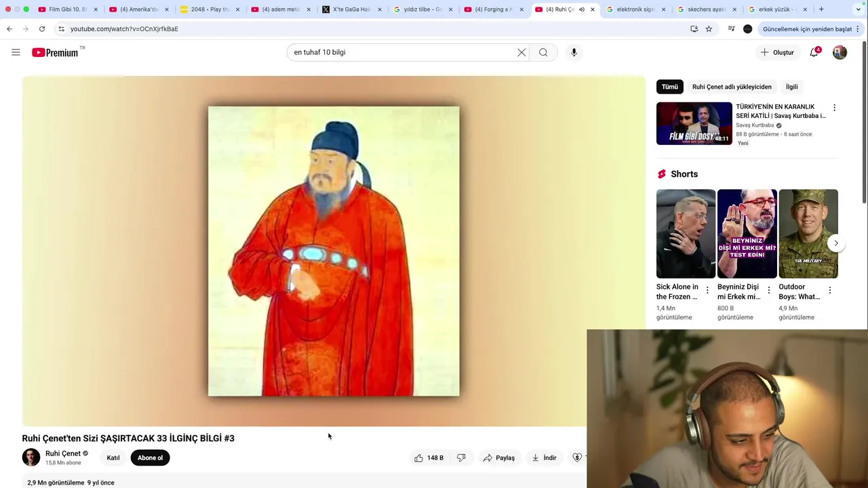Click the magnifier search button
Screen dimensions: 868x488
[543, 52]
